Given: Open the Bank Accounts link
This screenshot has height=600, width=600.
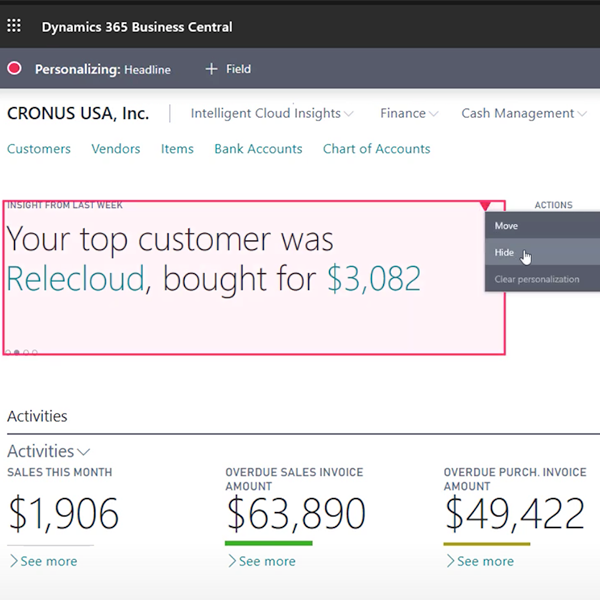Looking at the screenshot, I should (x=258, y=148).
